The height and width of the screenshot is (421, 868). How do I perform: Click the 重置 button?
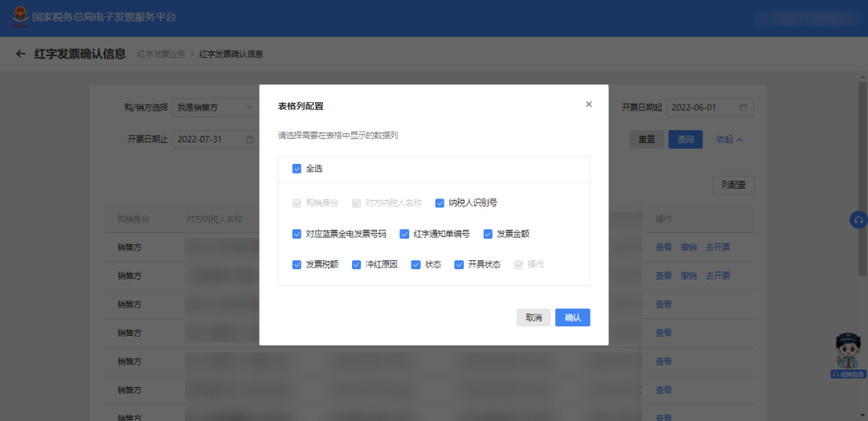click(646, 140)
